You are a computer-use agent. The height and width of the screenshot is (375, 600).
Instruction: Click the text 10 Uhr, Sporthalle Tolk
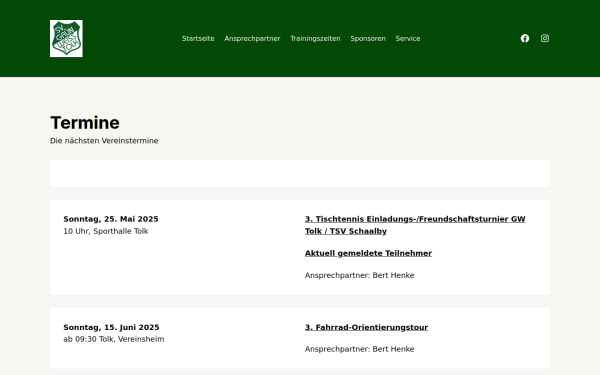point(106,231)
